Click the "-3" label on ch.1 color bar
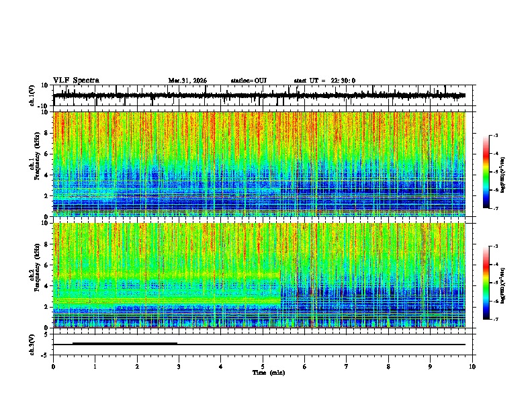Viewport: 532px width, 411px height. click(496, 135)
